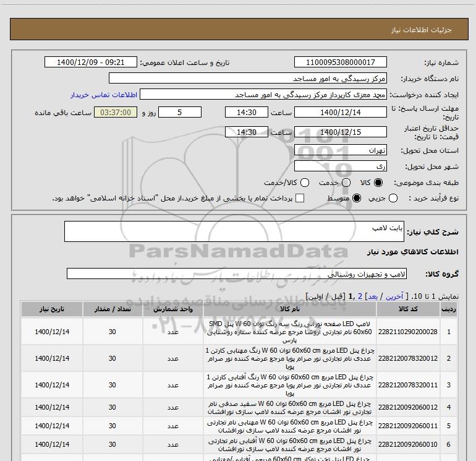Click the واحد شمارش column header

(173, 309)
